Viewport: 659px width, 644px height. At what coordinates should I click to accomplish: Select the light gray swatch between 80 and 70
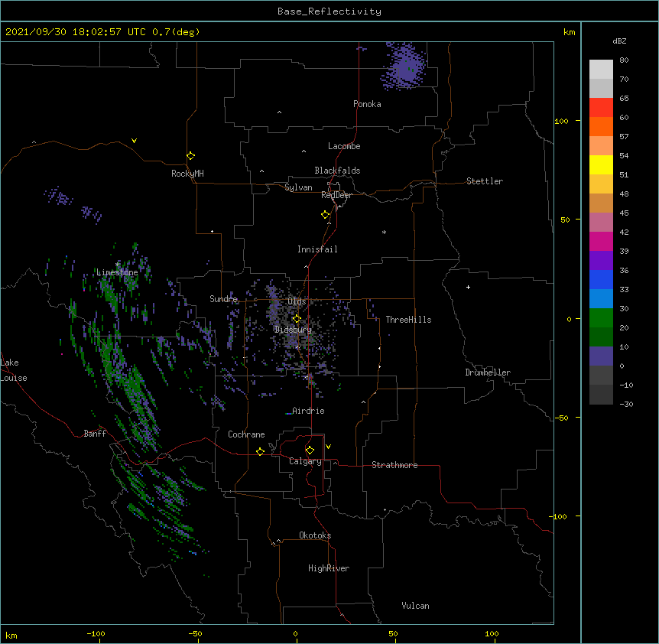point(601,70)
